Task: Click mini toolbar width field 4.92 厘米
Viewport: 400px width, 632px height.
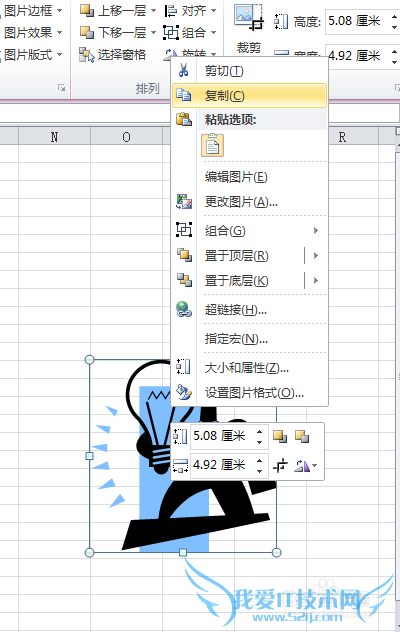Action: [222, 465]
